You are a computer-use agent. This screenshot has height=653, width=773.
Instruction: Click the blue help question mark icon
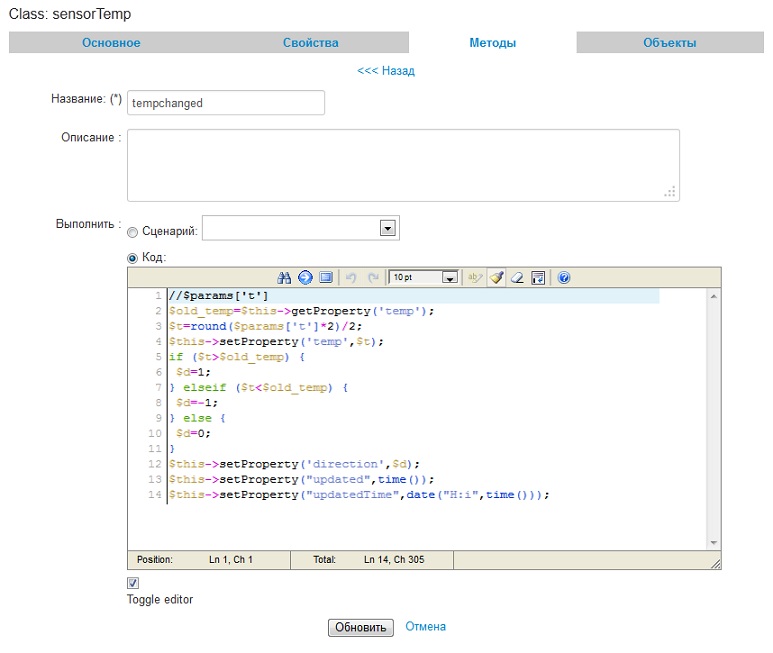pyautogui.click(x=564, y=277)
